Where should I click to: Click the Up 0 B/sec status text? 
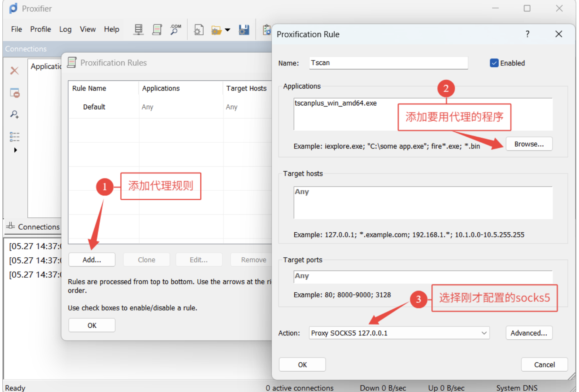(x=446, y=388)
